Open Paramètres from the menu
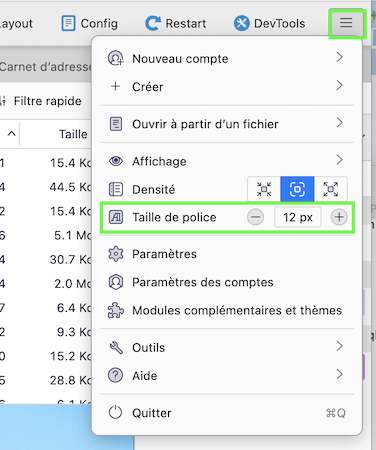Screen dimensions: 376x450 click(227, 254)
